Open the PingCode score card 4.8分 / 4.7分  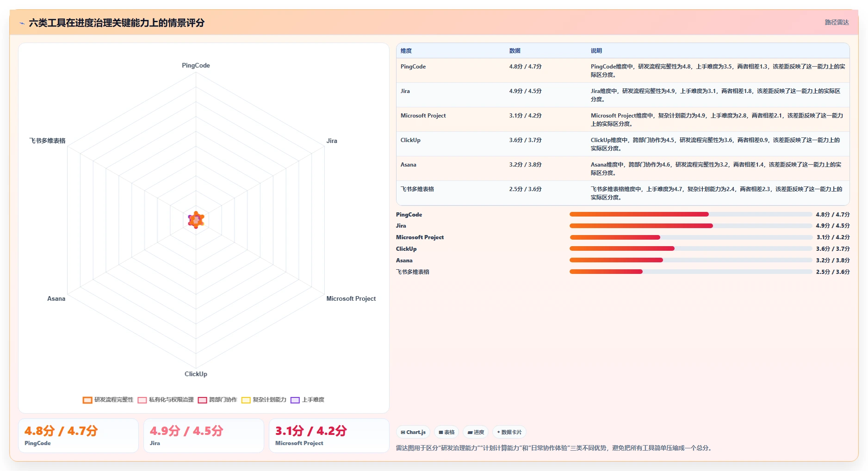pyautogui.click(x=78, y=436)
